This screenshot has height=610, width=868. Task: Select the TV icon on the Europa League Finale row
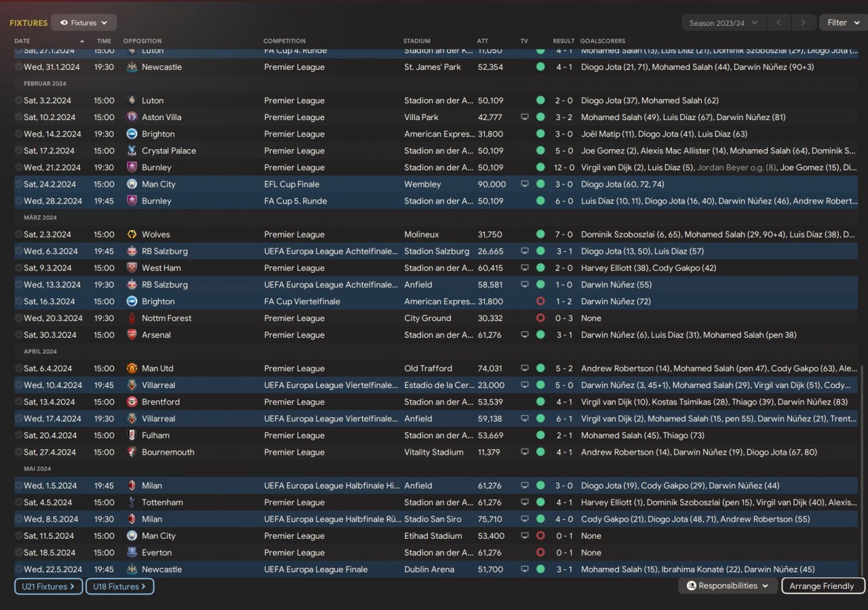[x=524, y=570]
